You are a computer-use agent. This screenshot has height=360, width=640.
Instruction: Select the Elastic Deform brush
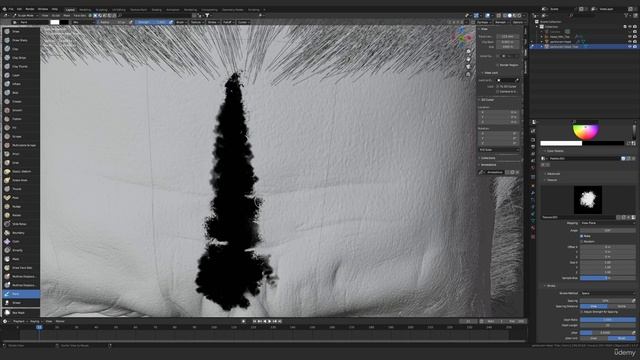click(x=21, y=171)
